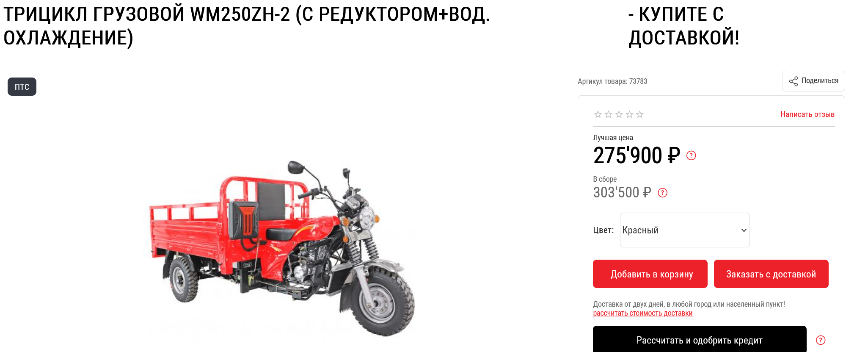Open Рассчитать и одобрить кредит

pyautogui.click(x=700, y=340)
